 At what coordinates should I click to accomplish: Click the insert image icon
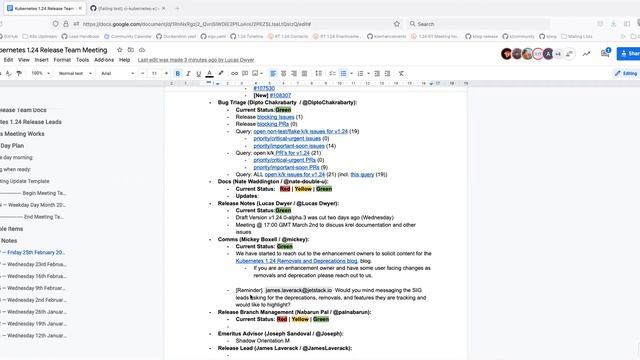coord(256,73)
